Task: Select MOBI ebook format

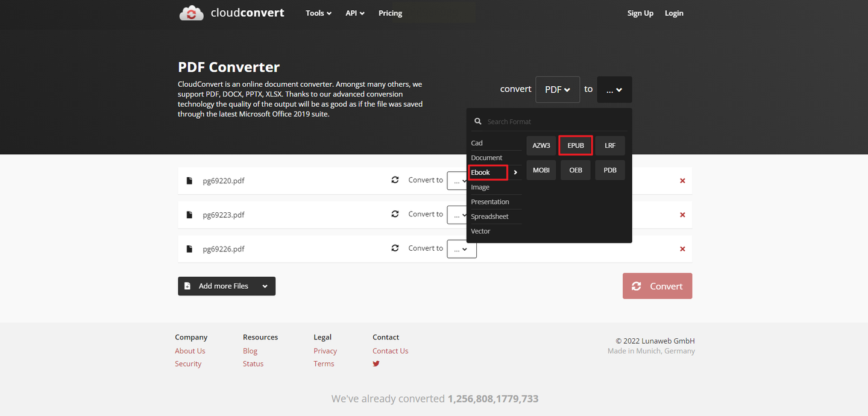Action: tap(541, 170)
